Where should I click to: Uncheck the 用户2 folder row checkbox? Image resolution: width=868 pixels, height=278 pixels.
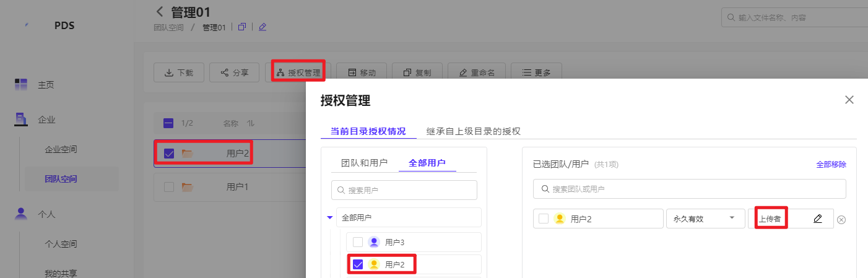coord(169,154)
